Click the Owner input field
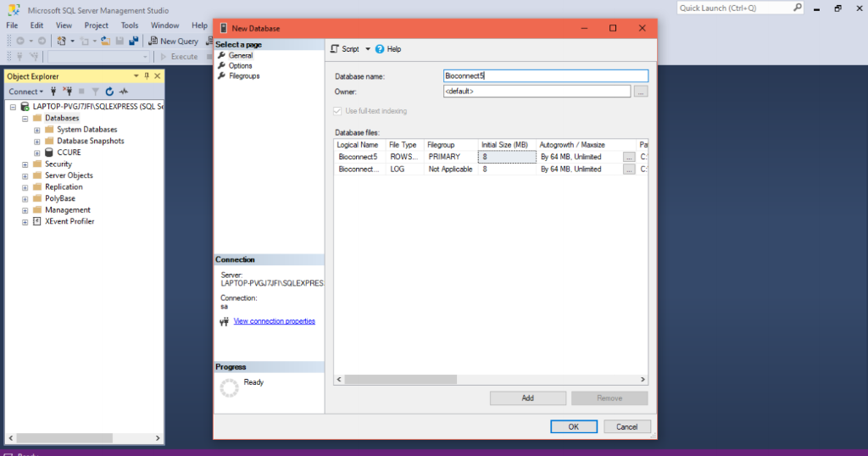The width and height of the screenshot is (868, 456). coord(537,92)
